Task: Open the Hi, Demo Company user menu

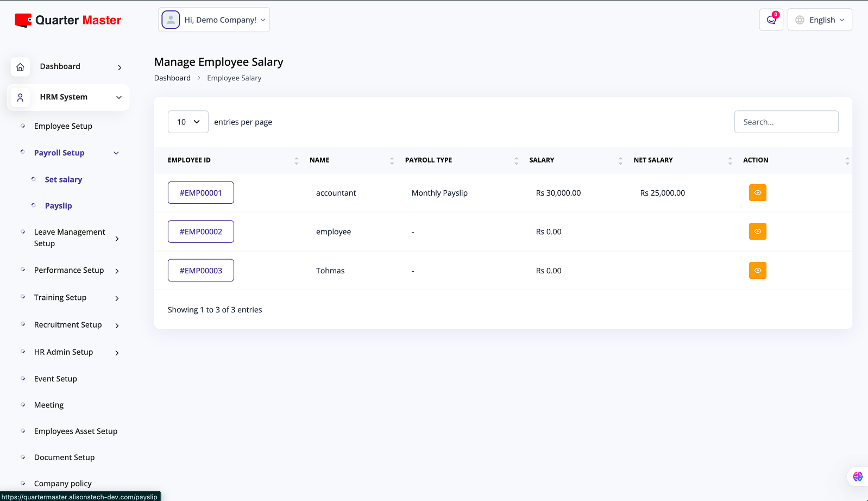Action: coord(214,20)
